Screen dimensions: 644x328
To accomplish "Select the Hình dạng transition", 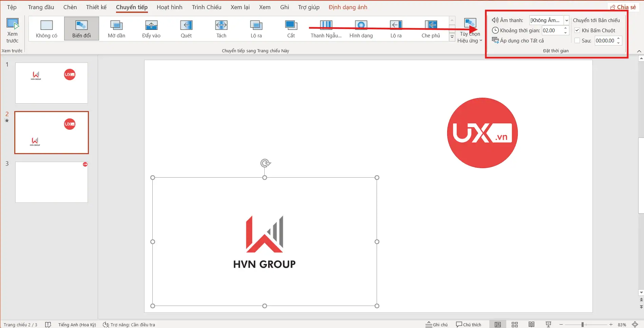I will [x=361, y=29].
